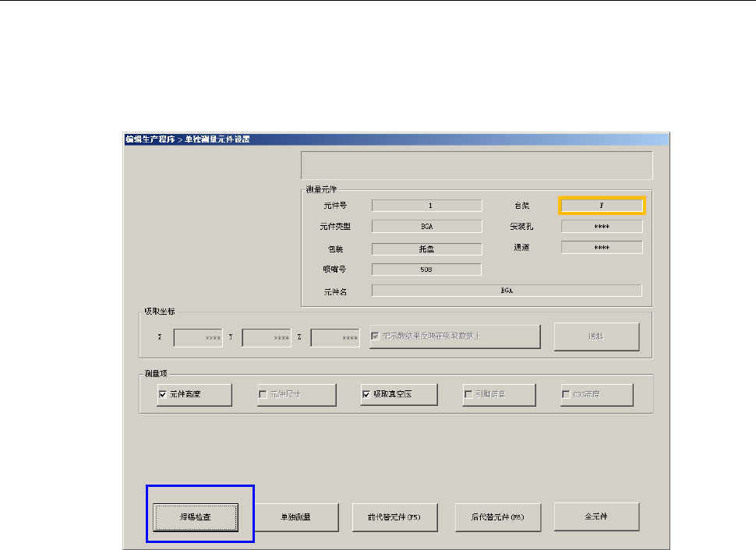756x550 pixels.
Task: Click the 吸嘴号 field showing 508
Action: click(426, 270)
